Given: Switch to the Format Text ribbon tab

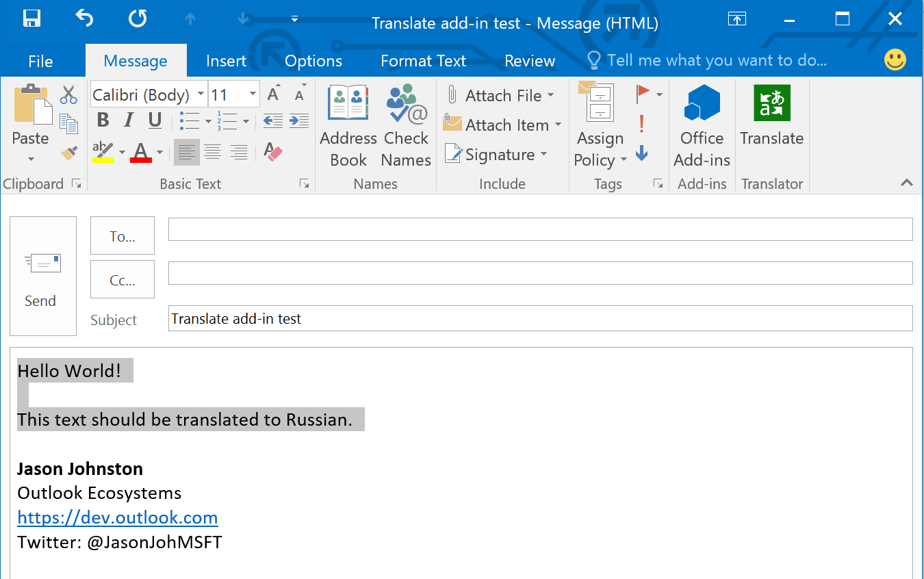Looking at the screenshot, I should pyautogui.click(x=422, y=60).
